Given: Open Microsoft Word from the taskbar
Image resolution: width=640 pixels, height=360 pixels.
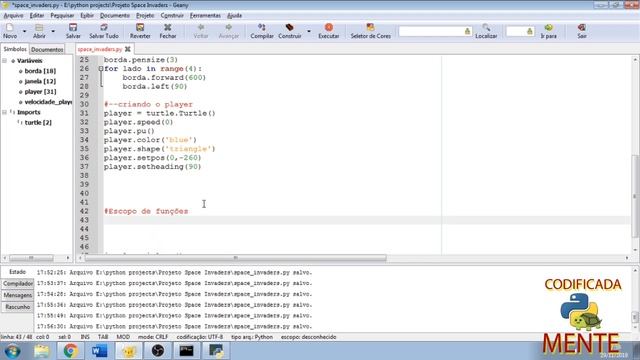Looking at the screenshot, I should [99, 351].
